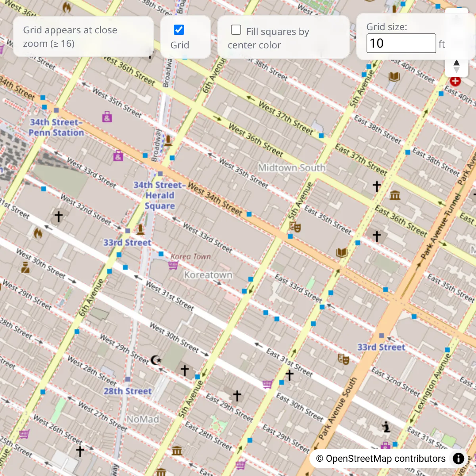
Task: Click the red hospital cross icon by East 40th Street
Action: pos(455,81)
